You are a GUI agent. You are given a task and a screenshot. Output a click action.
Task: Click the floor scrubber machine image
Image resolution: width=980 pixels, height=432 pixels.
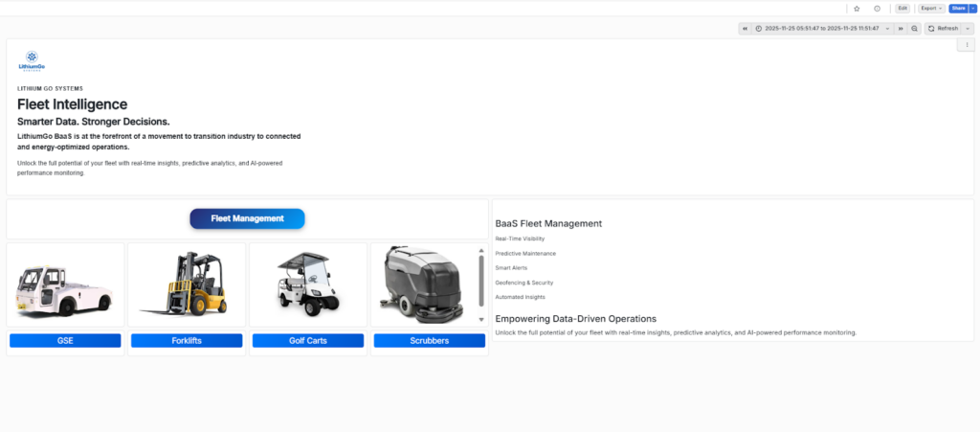(x=423, y=284)
